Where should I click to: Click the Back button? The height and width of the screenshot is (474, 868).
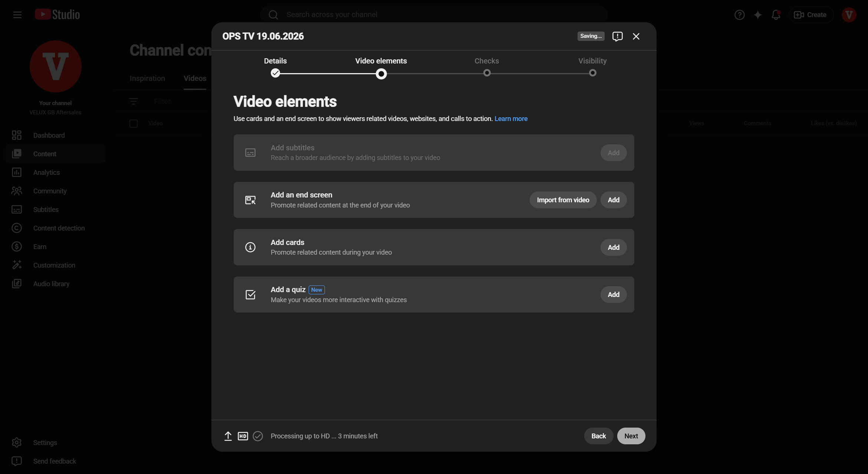point(599,436)
